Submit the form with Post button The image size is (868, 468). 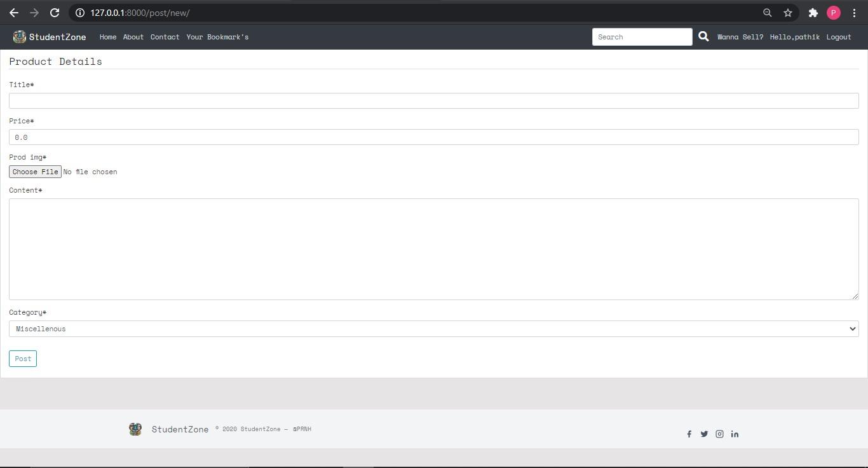pos(23,359)
